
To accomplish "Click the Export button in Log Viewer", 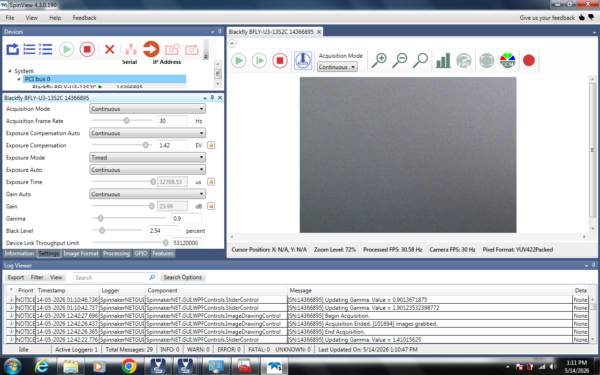I will click(x=16, y=277).
